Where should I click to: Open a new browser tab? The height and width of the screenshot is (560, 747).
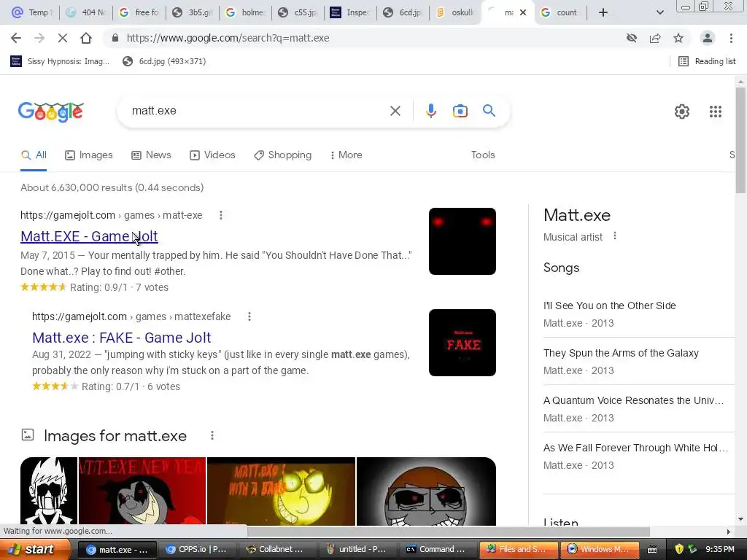(603, 12)
